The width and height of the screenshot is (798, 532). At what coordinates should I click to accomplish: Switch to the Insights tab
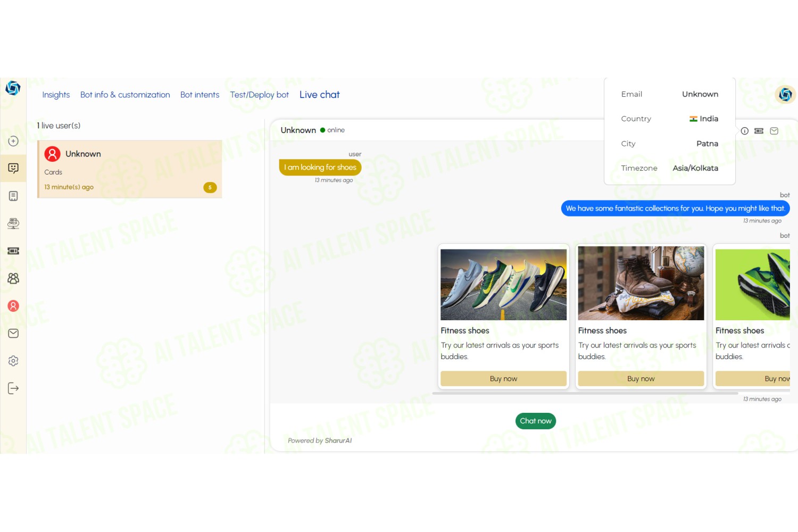[56, 95]
